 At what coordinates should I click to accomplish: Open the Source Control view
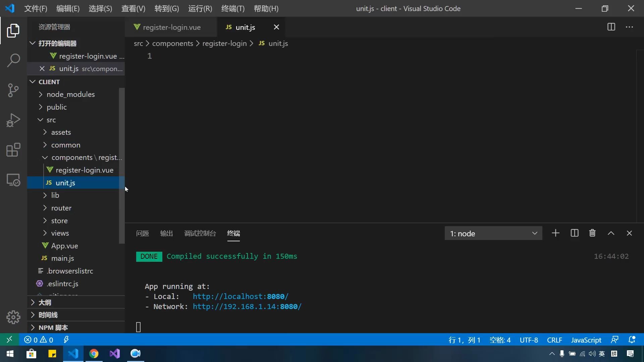tap(13, 90)
